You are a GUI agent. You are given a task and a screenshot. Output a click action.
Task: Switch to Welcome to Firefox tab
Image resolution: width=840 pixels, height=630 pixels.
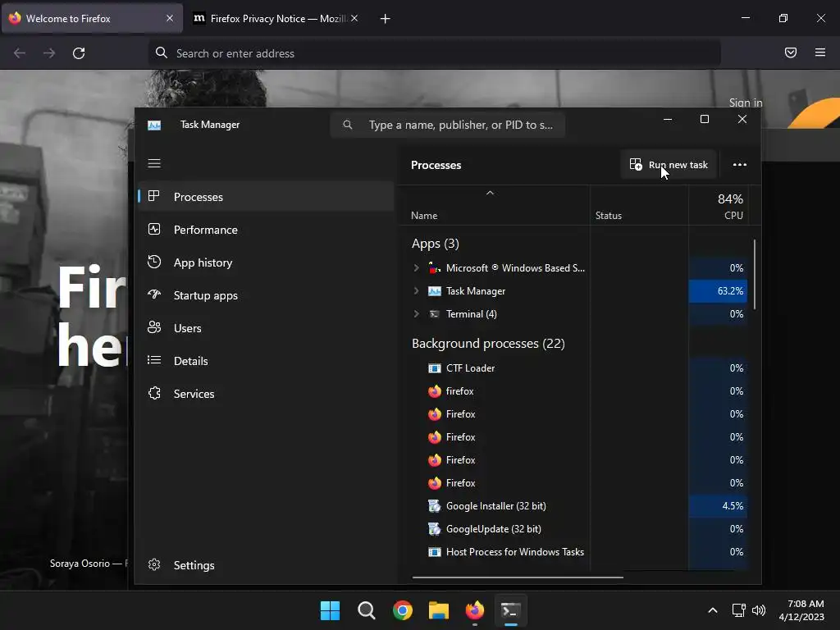click(92, 18)
